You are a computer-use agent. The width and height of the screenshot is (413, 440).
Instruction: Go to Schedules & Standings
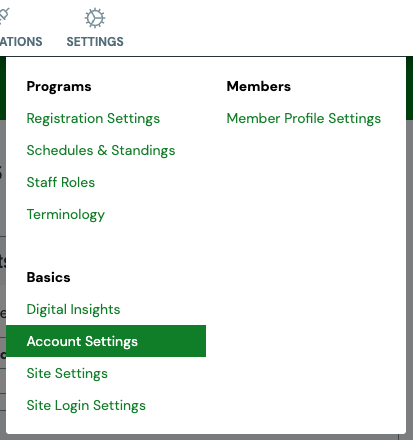click(101, 151)
